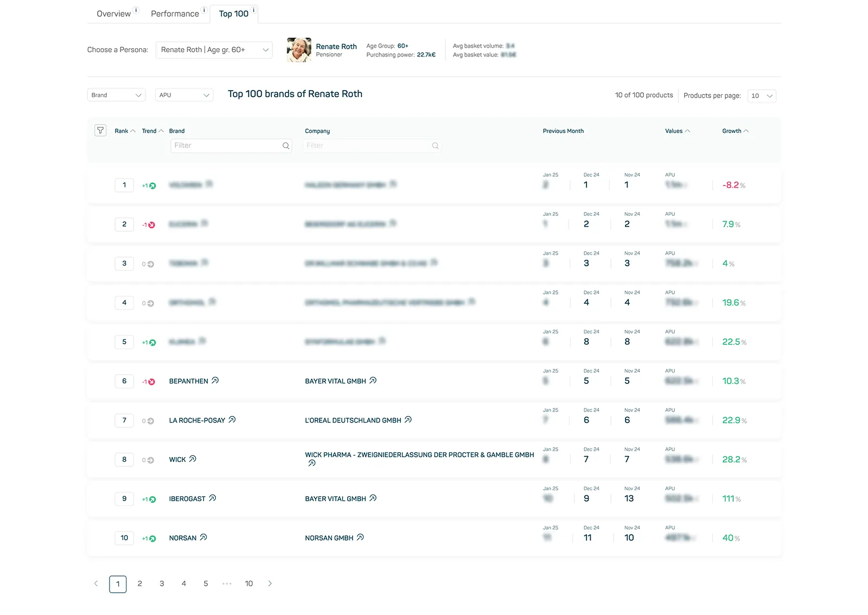Screen dimensions: 868x615
Task: Open Wick Pharma company detail icon
Action: tap(312, 463)
